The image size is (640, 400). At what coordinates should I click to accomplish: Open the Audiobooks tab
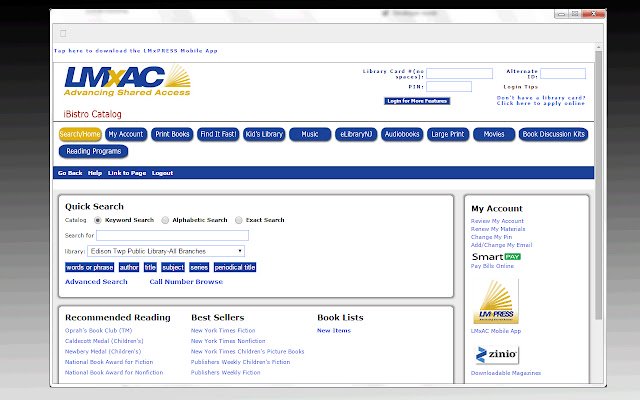click(402, 134)
